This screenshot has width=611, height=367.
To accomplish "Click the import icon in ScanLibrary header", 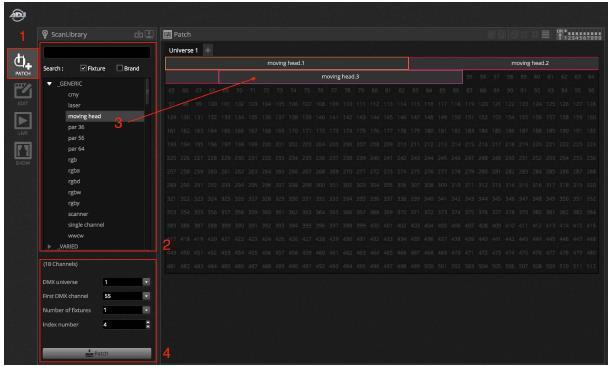I will click(x=149, y=34).
